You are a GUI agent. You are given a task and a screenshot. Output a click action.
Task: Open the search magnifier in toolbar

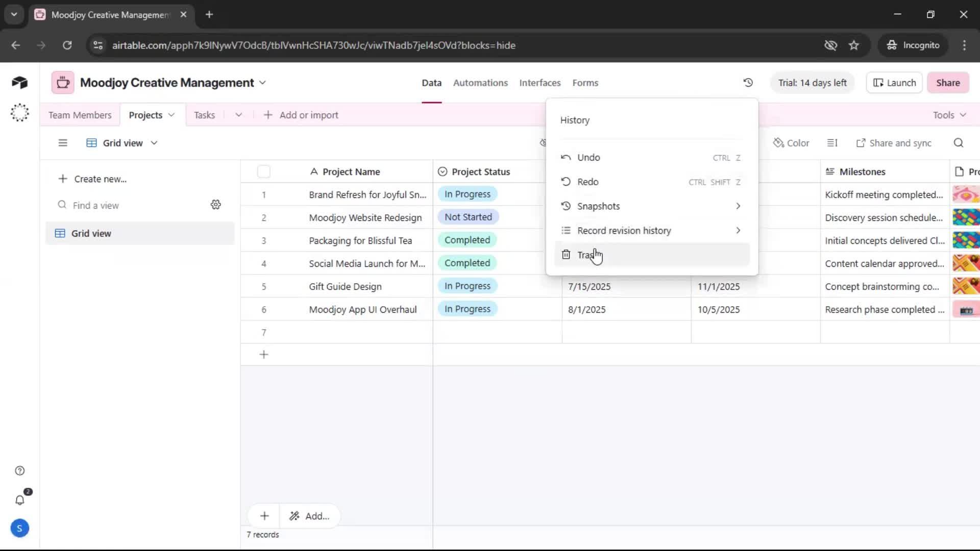(959, 143)
